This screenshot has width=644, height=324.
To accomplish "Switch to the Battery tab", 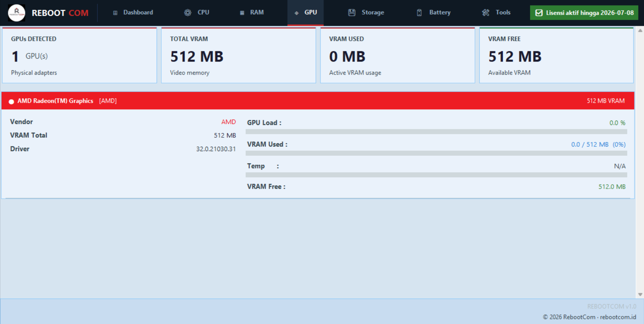I will click(x=433, y=13).
